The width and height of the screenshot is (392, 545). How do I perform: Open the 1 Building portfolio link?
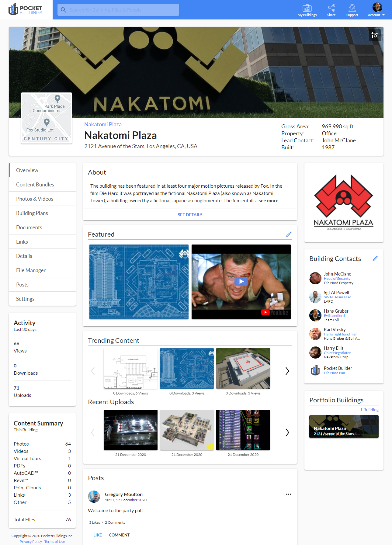(369, 410)
